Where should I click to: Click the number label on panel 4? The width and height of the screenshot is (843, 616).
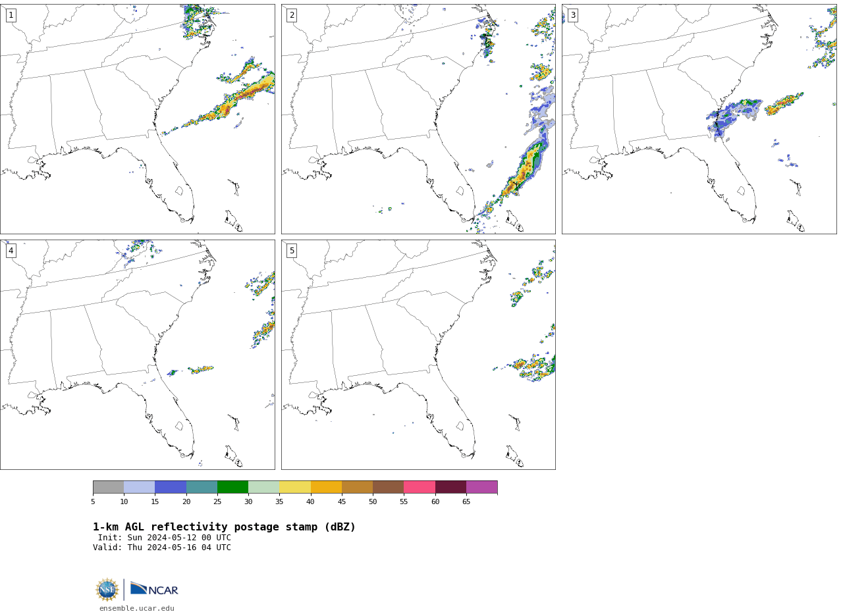point(11,251)
